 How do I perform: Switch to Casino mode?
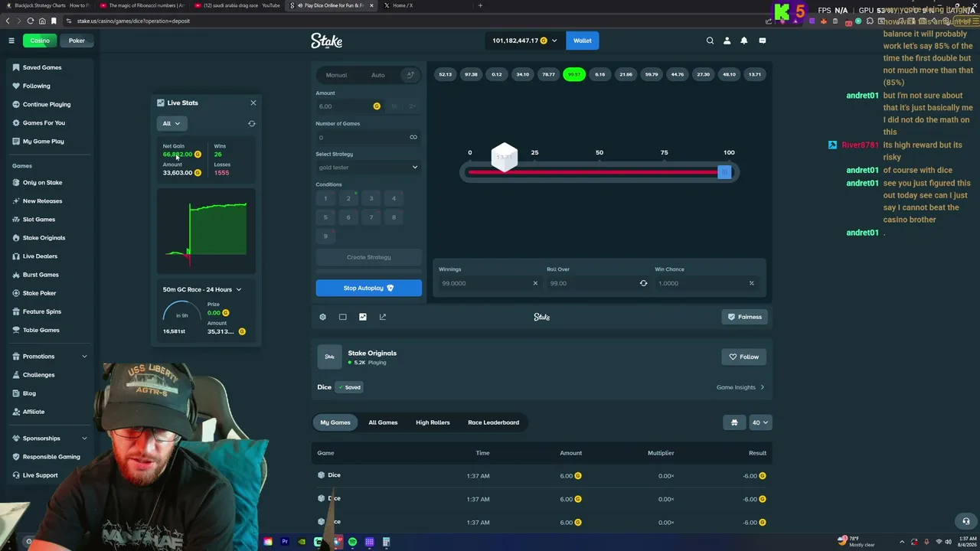coord(40,41)
